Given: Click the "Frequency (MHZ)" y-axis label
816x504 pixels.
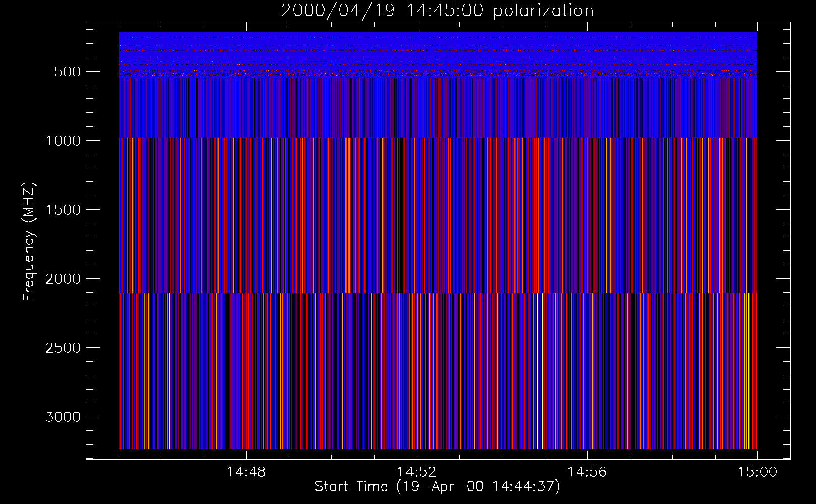Looking at the screenshot, I should tap(29, 242).
